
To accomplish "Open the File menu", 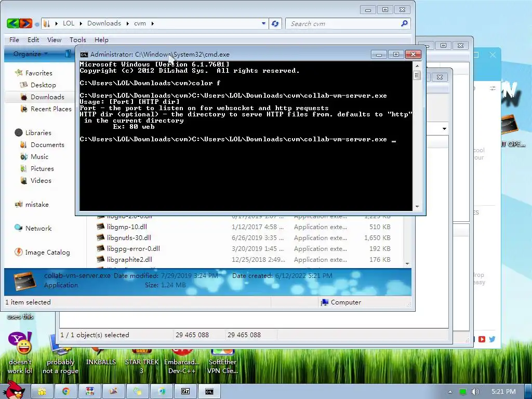I will pos(14,39).
